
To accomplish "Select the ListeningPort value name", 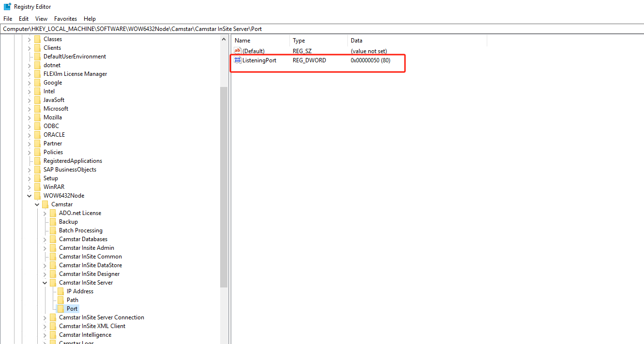I will [x=259, y=60].
